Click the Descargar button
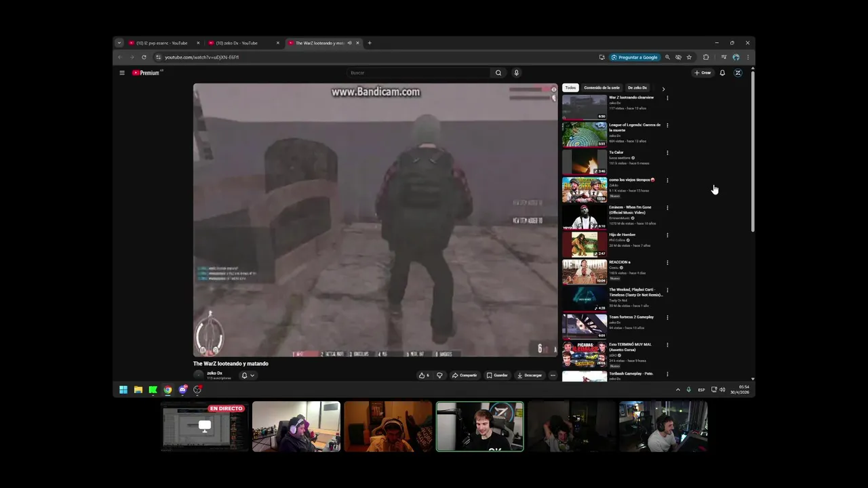The height and width of the screenshot is (488, 868). 530,375
